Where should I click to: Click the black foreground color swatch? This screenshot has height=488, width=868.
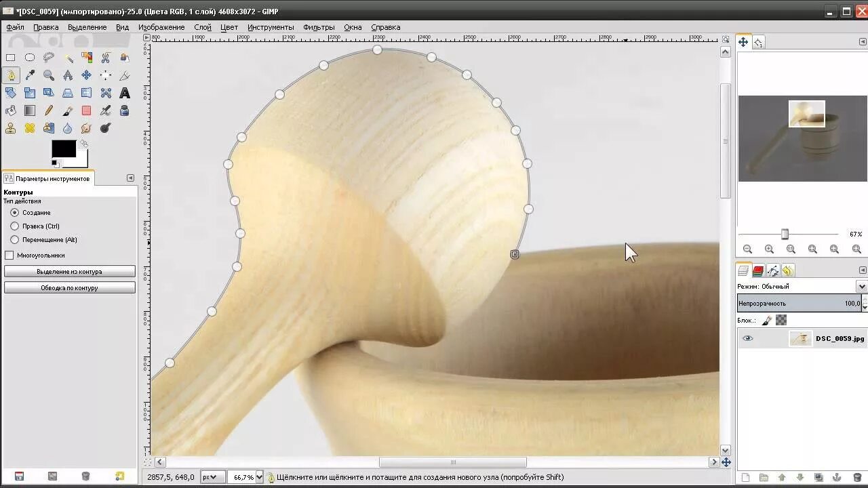click(64, 149)
